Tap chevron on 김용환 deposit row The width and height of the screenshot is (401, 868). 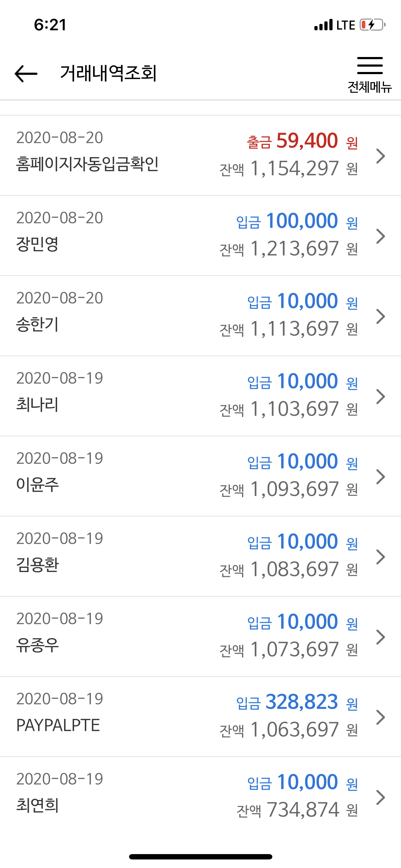(381, 557)
